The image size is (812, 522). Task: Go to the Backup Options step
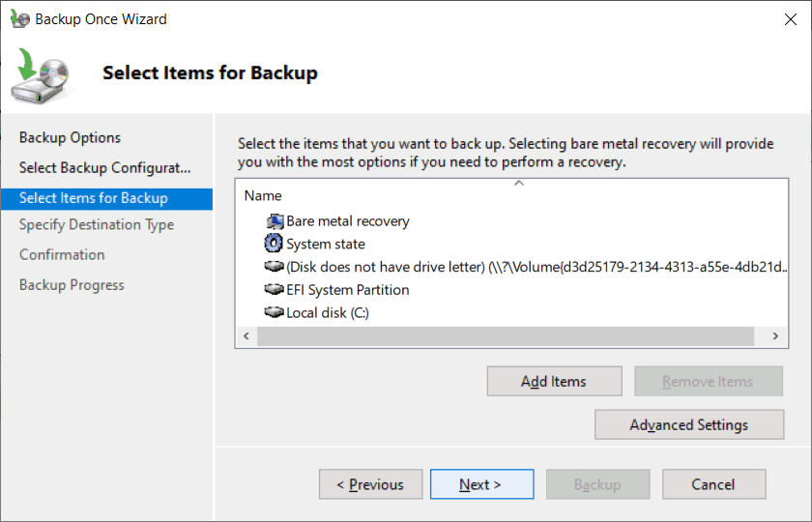pos(70,137)
